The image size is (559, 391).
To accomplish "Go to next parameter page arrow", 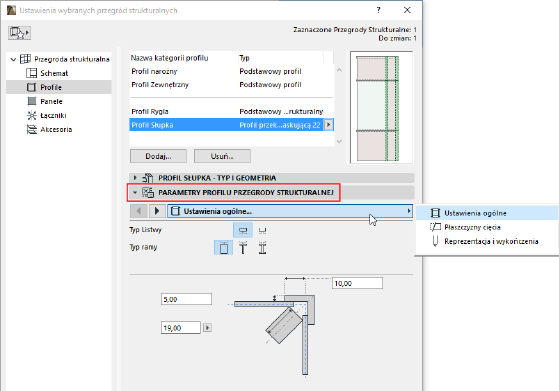I will pyautogui.click(x=157, y=211).
